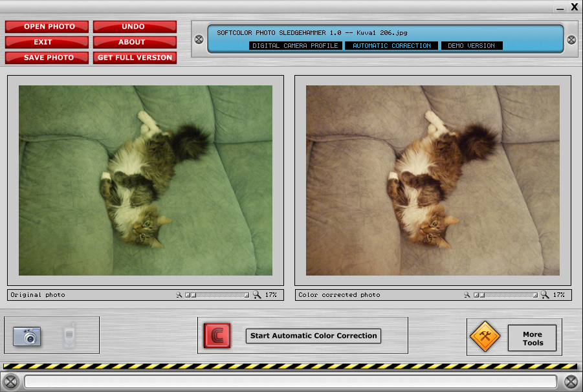Viewport: 583px width, 392px height.
Task: Open More Tools
Action: (533, 338)
